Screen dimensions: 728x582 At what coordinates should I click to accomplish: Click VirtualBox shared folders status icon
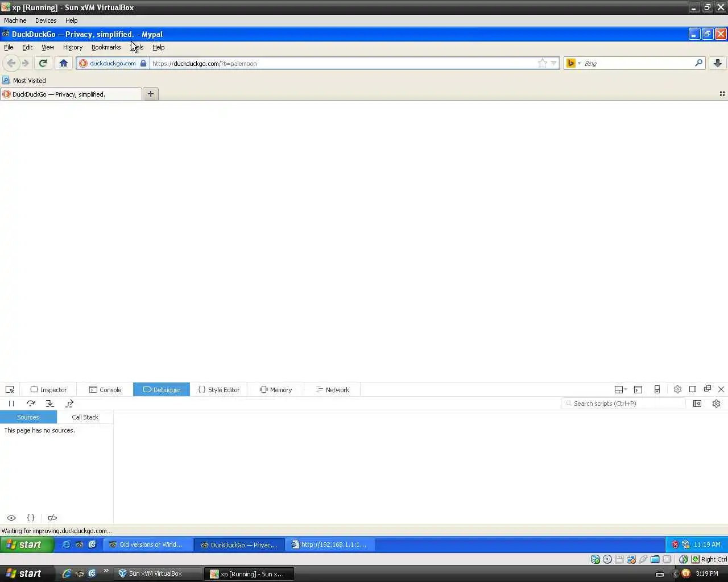tap(655, 559)
